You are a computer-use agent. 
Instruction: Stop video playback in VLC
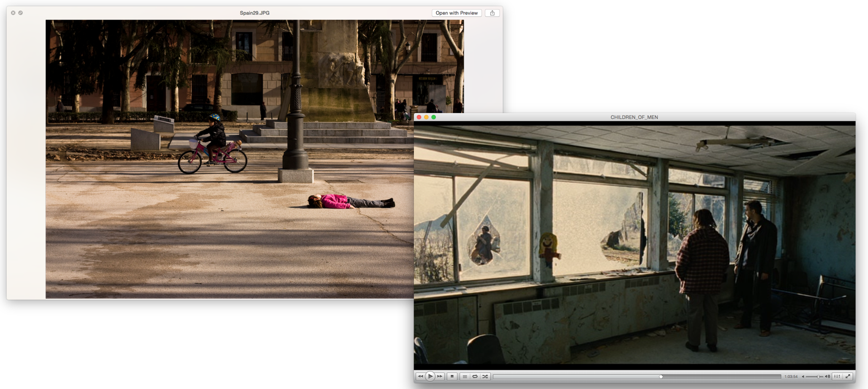pyautogui.click(x=452, y=376)
